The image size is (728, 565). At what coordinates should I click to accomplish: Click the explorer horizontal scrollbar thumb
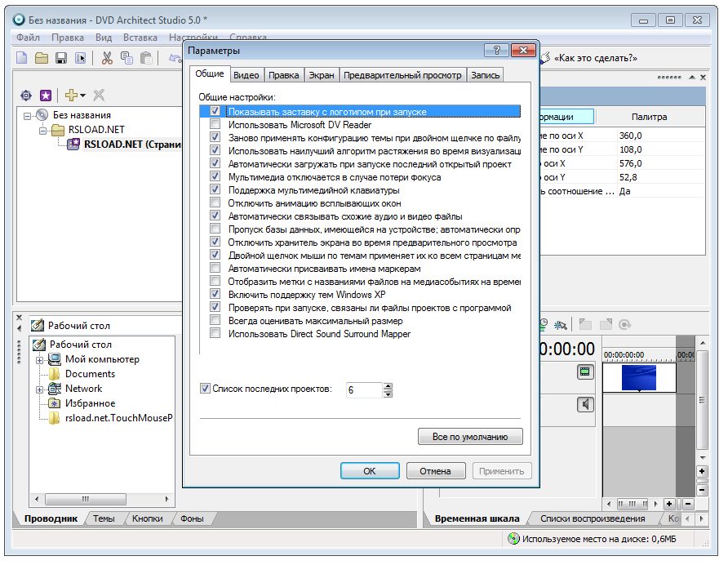pos(86,499)
